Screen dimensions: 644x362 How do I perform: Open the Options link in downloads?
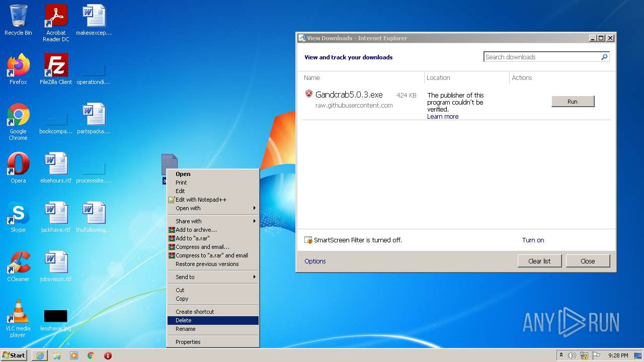click(315, 261)
